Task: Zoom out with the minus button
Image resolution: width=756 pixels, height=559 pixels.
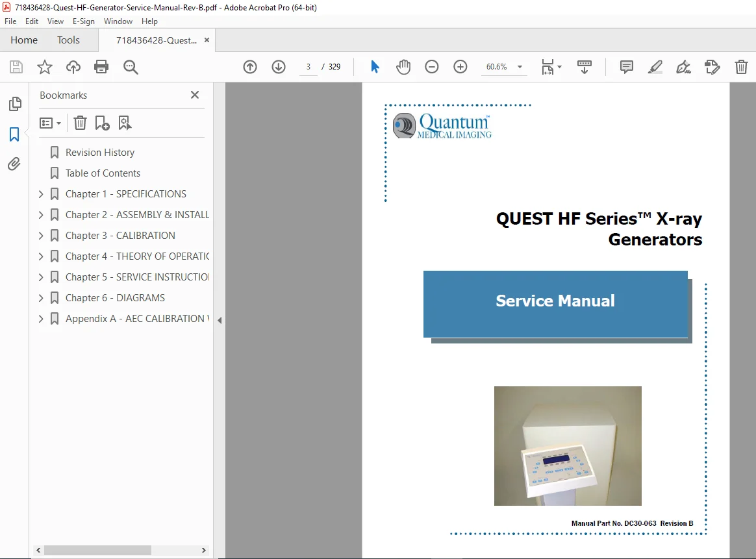Action: point(431,67)
